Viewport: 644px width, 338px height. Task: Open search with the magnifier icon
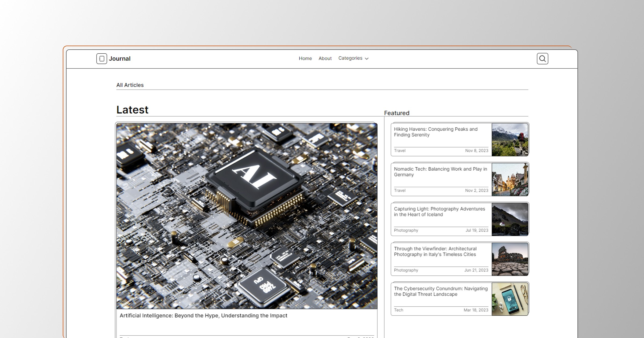tap(542, 58)
